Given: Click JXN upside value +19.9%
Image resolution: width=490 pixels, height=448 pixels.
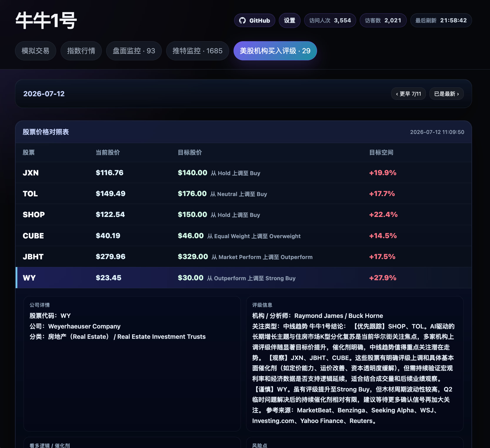Looking at the screenshot, I should pyautogui.click(x=383, y=173).
